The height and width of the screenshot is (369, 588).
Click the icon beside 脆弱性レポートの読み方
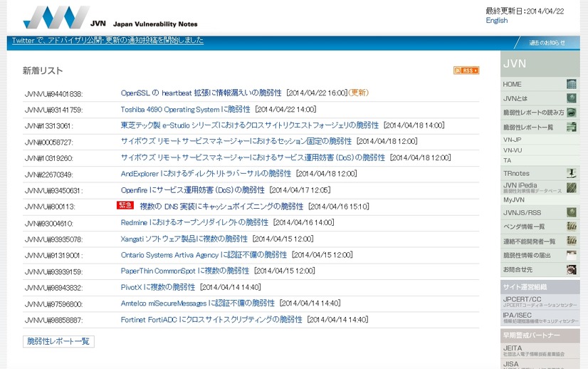pos(571,113)
